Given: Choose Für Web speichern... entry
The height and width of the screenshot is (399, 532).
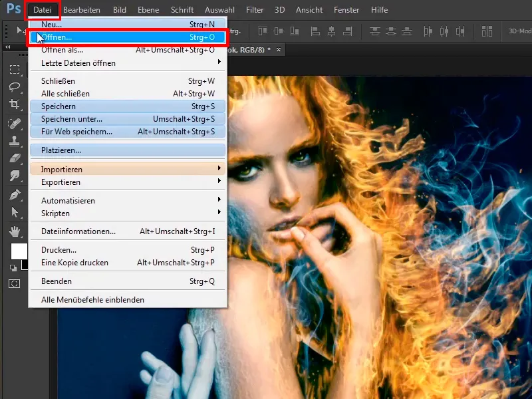Looking at the screenshot, I should pyautogui.click(x=128, y=132).
